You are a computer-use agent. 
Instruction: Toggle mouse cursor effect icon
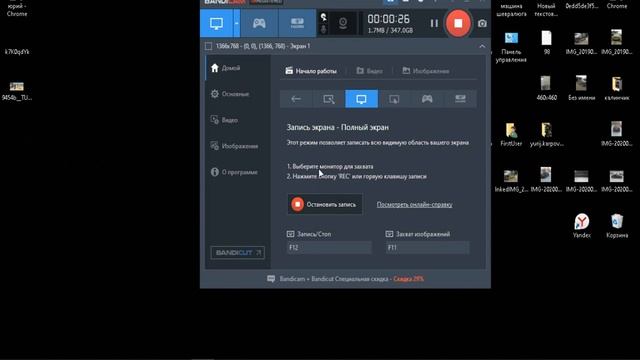[x=323, y=17]
